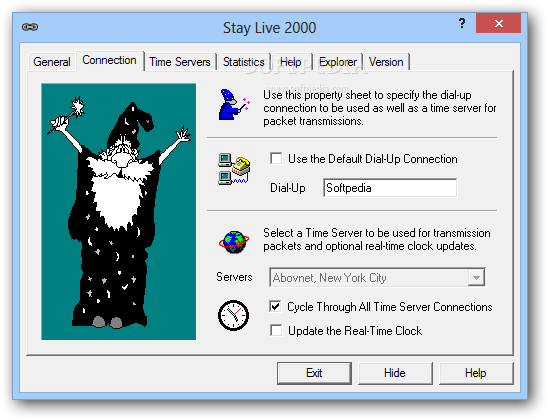548x420 pixels.
Task: Click the Dial-Up label
Action: point(288,188)
